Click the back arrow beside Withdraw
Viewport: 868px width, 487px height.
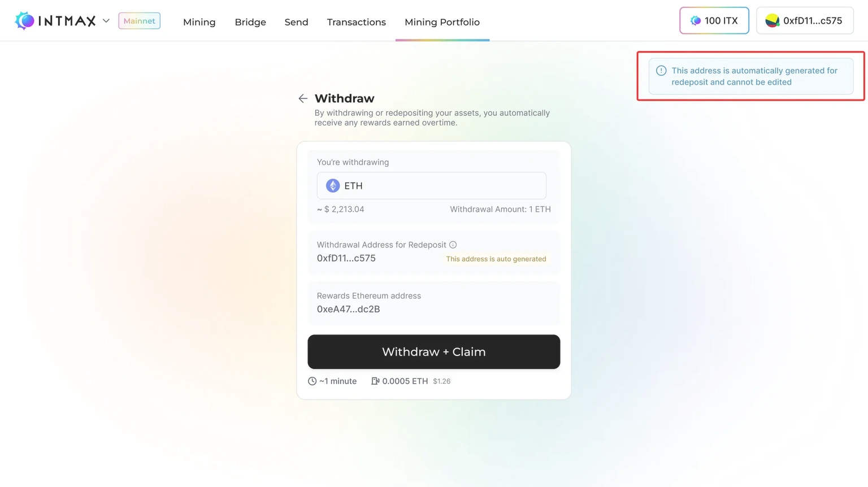(303, 99)
